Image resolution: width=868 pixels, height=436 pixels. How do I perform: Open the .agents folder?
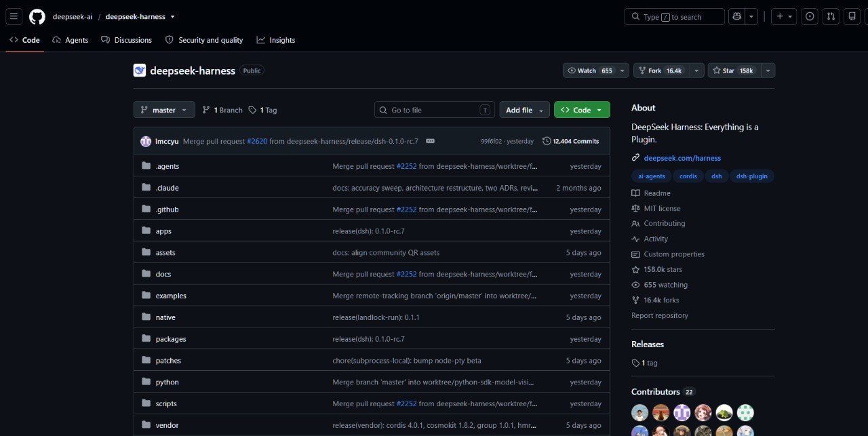(167, 166)
